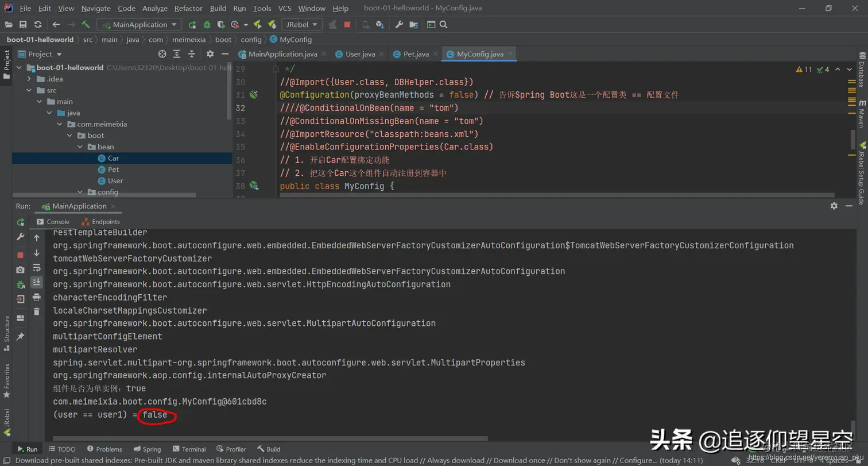This screenshot has height=466, width=868.
Task: Open the Spring tool window
Action: coord(147,449)
